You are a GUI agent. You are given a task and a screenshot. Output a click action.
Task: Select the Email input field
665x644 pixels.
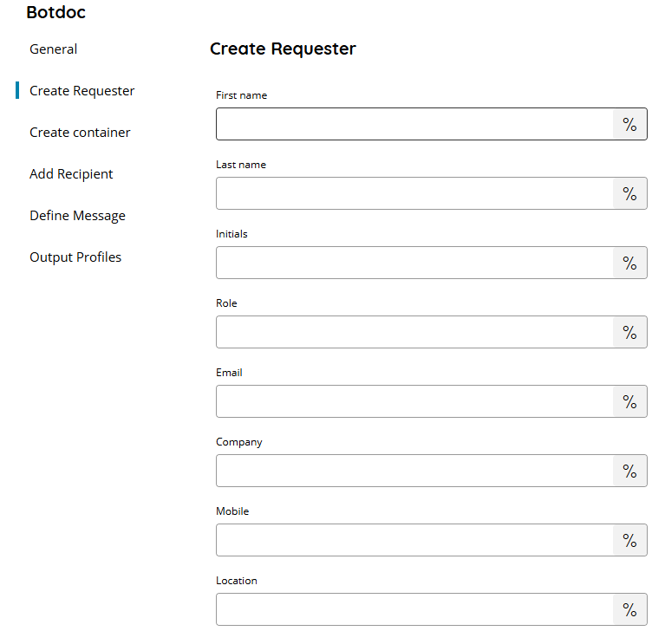click(414, 401)
